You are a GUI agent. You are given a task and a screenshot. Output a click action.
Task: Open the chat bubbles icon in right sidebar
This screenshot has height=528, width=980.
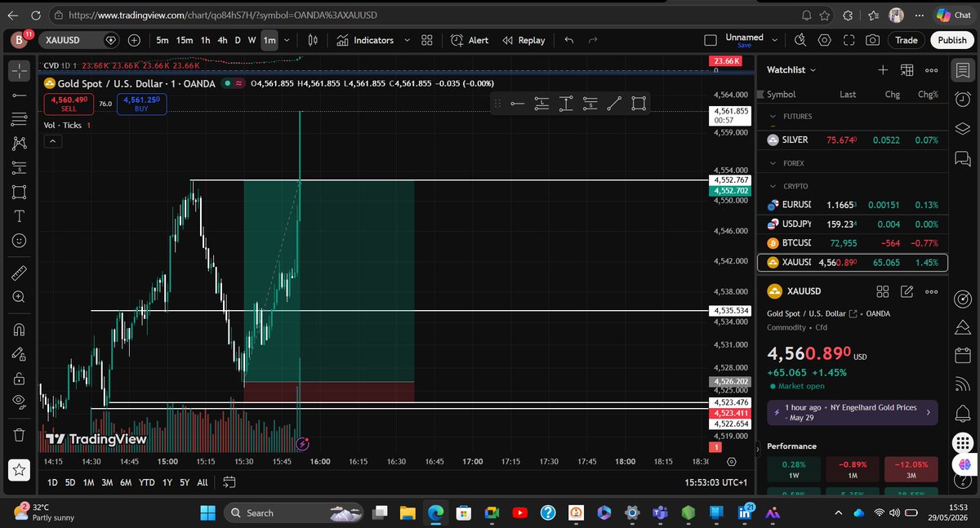(962, 160)
